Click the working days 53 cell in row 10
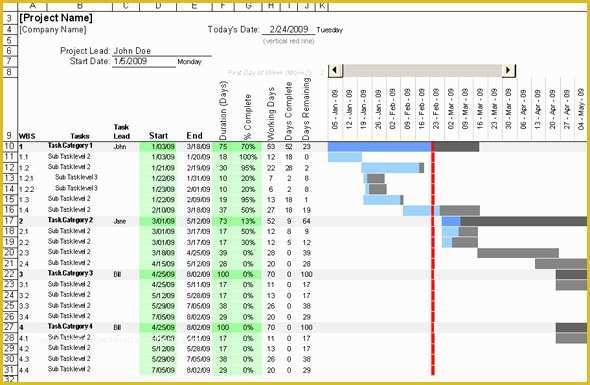 click(271, 147)
